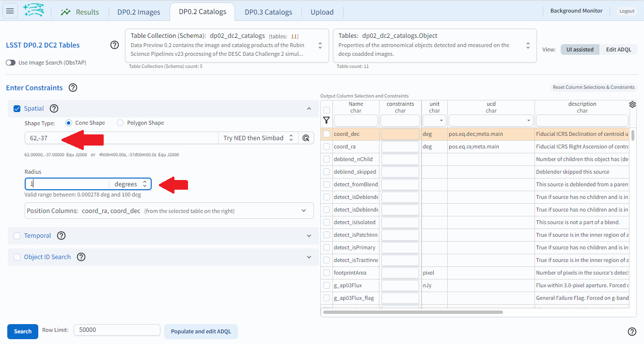This screenshot has height=344, width=644.
Task: Switch to the DP0.3 Catalogs tab
Action: pos(268,12)
